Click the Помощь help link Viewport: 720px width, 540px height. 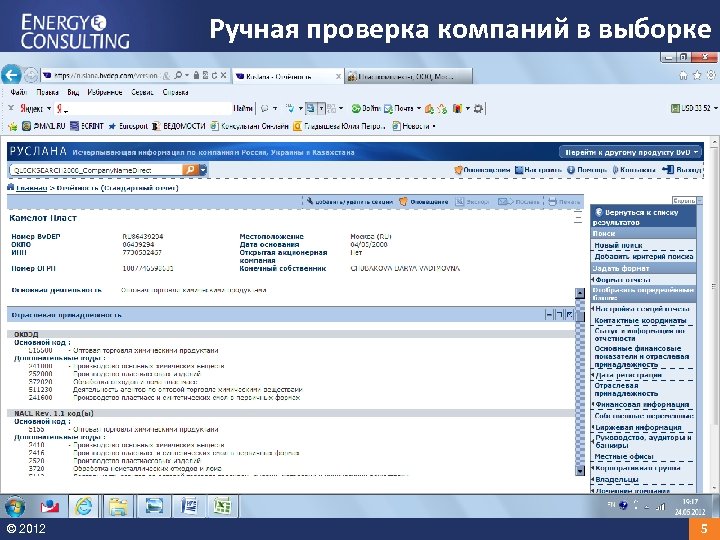click(587, 170)
